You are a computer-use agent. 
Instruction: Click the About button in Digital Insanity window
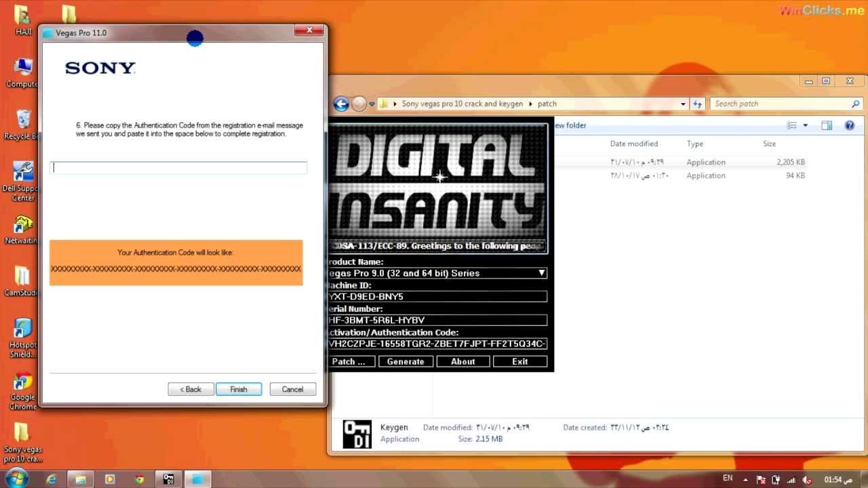click(463, 361)
